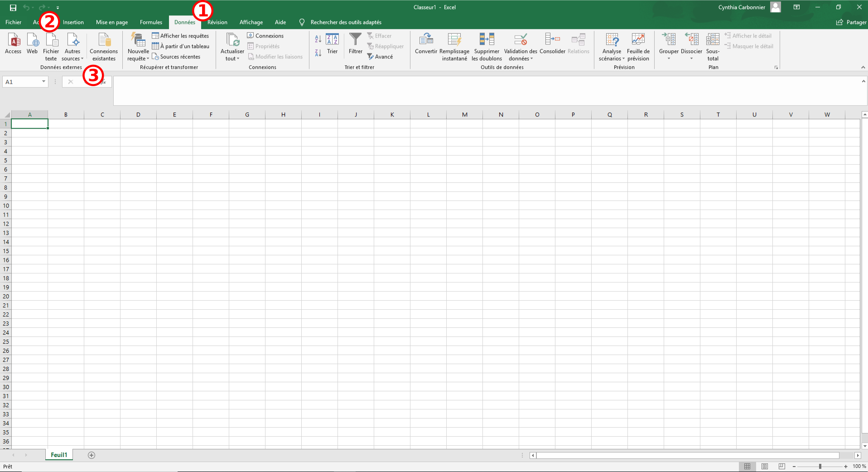Save the workbook
This screenshot has width=868, height=472.
point(13,7)
